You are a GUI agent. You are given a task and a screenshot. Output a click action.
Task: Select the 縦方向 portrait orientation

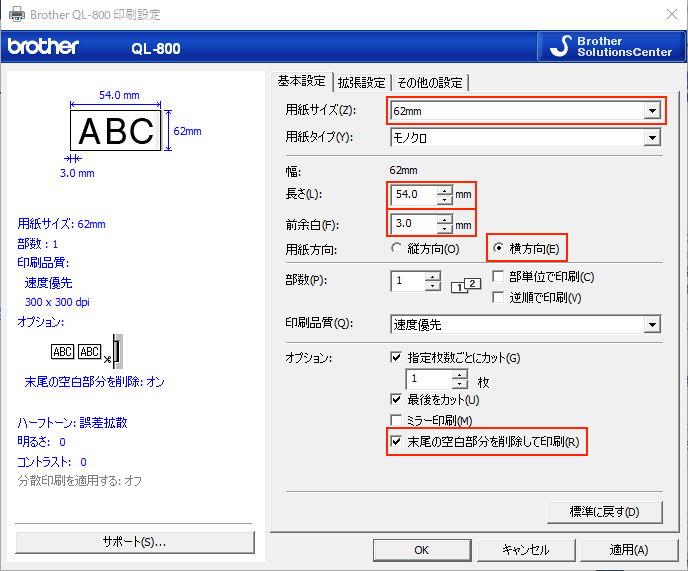398,248
